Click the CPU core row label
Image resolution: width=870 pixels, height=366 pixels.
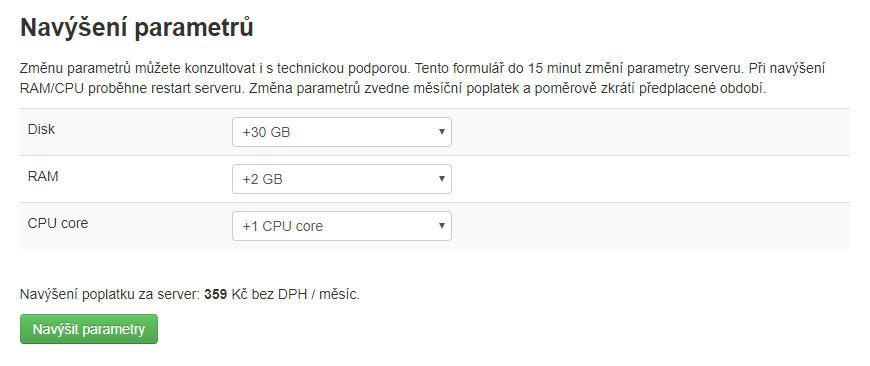pyautogui.click(x=58, y=223)
